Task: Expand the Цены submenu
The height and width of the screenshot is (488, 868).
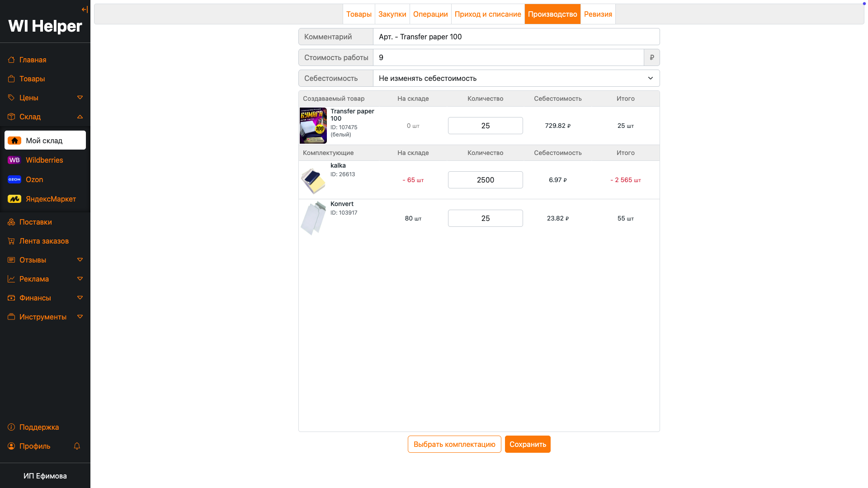Action: pyautogui.click(x=80, y=98)
